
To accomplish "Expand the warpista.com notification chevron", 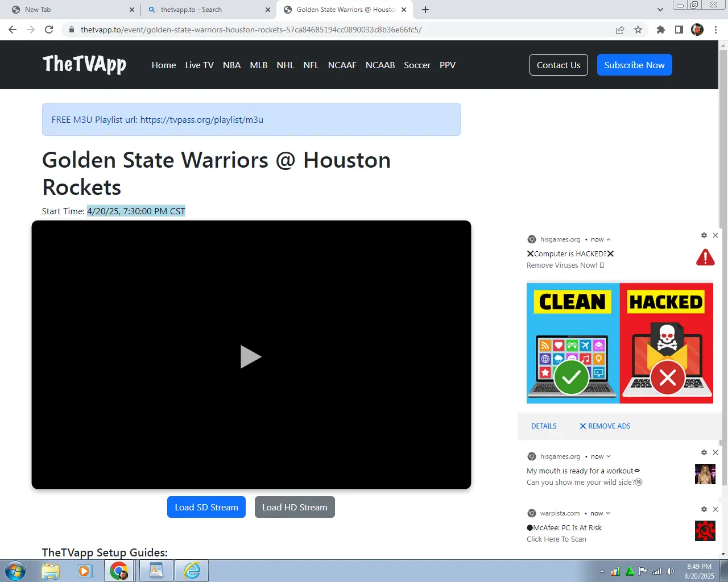I will coord(608,513).
